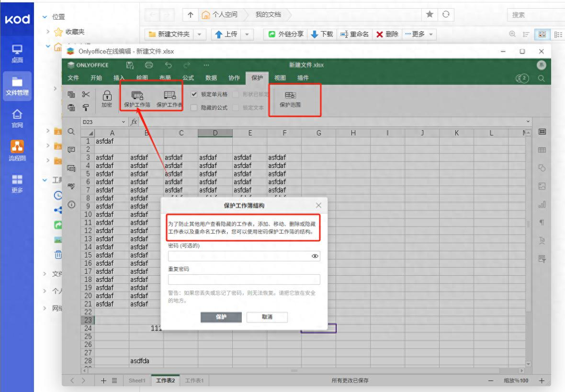
Task: Click 外链分享 in Kod toolbar
Action: [286, 34]
